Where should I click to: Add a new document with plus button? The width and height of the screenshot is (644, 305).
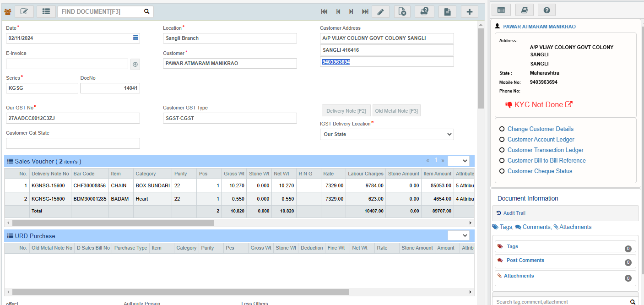(x=470, y=12)
